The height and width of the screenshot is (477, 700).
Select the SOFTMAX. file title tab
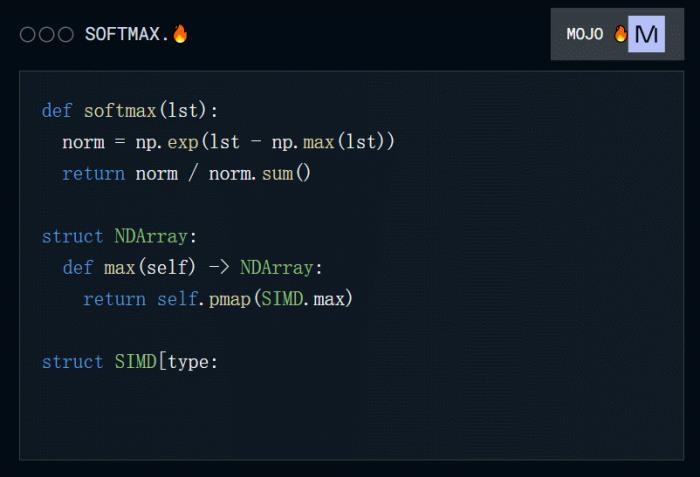(x=136, y=34)
